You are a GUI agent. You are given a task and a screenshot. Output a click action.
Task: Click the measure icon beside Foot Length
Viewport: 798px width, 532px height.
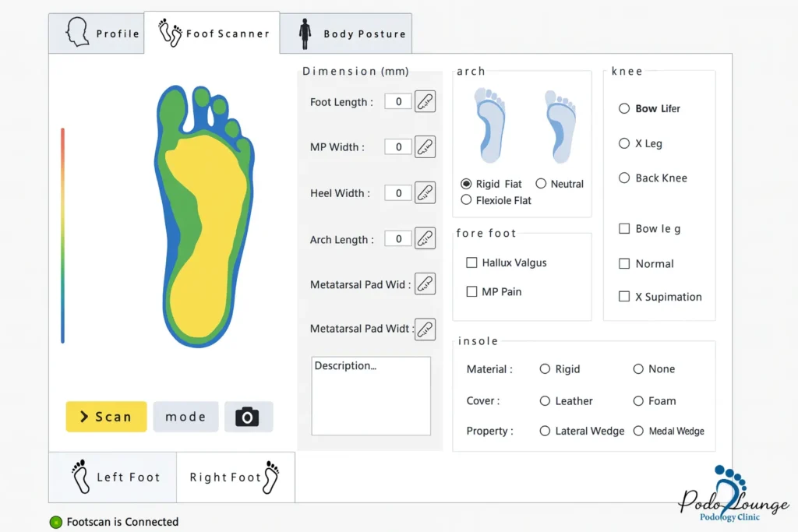[x=425, y=102]
